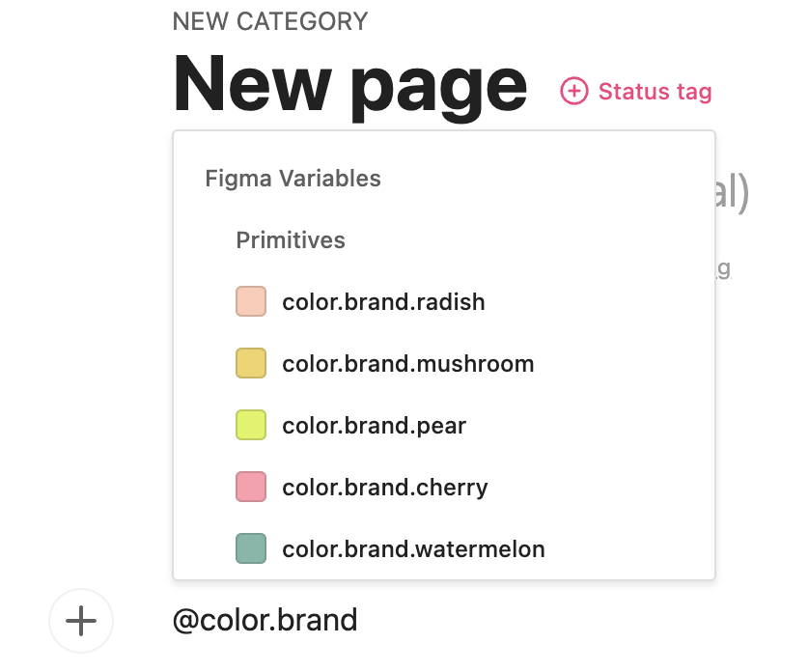Viewport: 809px width, 672px height.
Task: Click the New page title text
Action: pyautogui.click(x=349, y=86)
